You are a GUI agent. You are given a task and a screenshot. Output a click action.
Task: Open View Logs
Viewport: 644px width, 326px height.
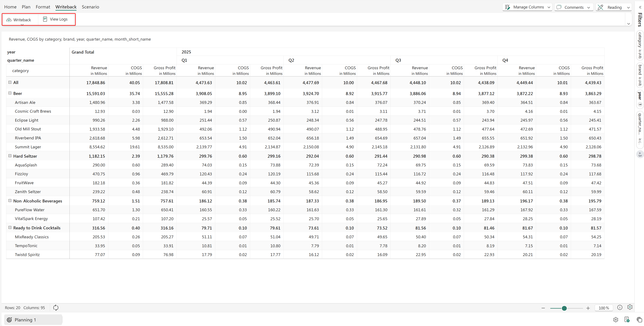(x=55, y=19)
